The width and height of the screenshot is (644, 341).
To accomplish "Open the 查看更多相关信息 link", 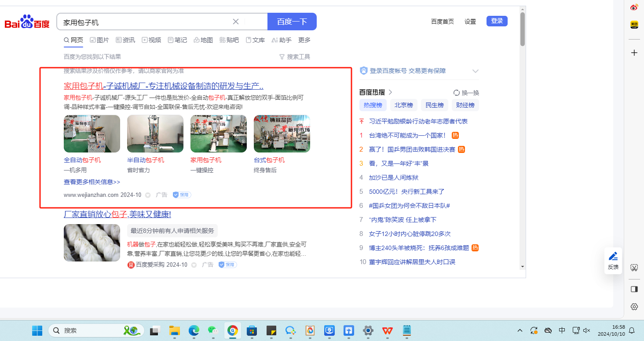I will [x=92, y=182].
